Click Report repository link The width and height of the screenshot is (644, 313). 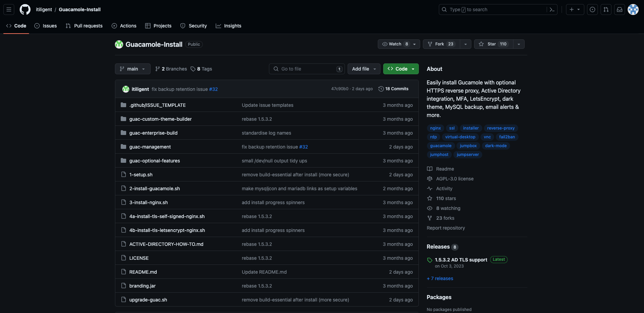[446, 228]
